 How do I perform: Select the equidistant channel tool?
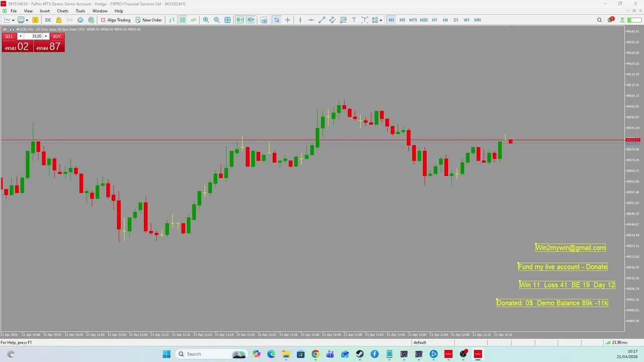[x=332, y=20]
